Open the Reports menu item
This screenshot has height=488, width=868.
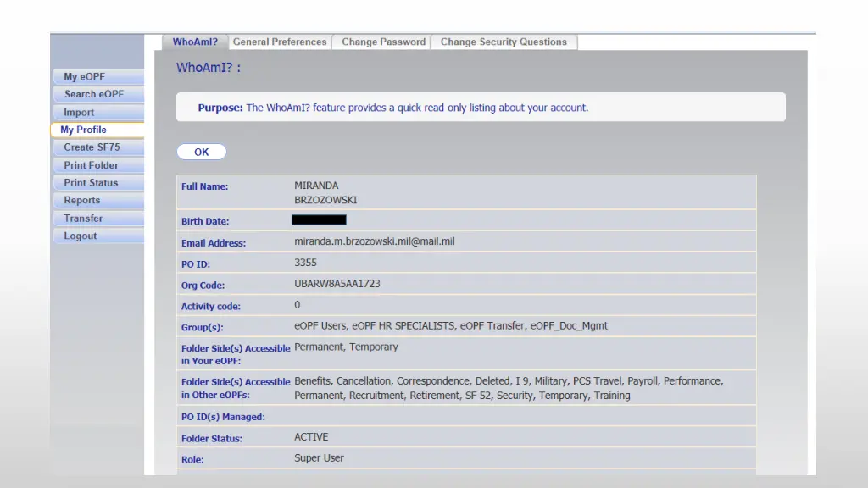click(x=99, y=201)
